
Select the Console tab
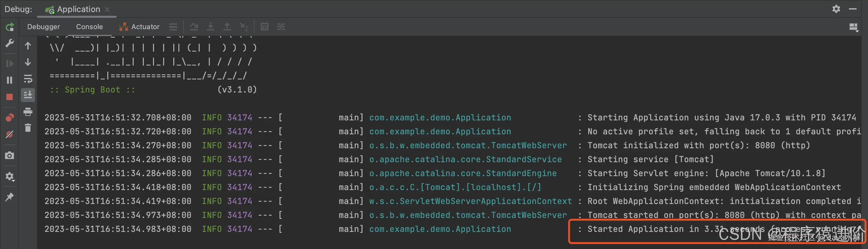click(x=89, y=27)
